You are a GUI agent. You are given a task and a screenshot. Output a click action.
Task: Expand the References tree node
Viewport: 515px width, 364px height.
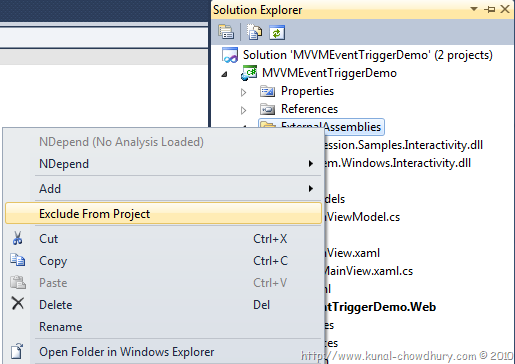coord(244,110)
